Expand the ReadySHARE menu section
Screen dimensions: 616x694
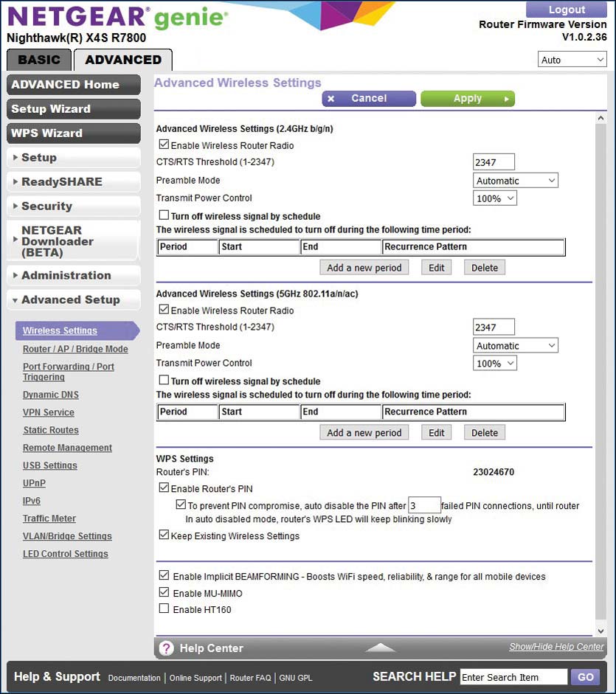(x=74, y=182)
